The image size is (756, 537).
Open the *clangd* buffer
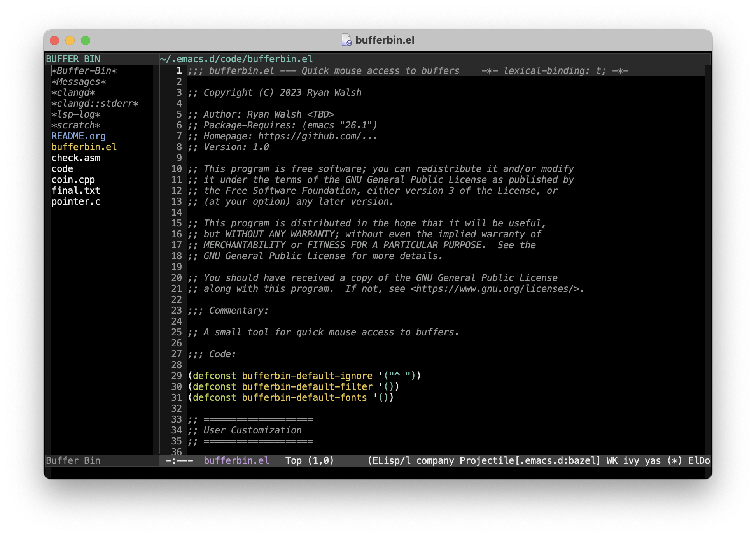(73, 93)
